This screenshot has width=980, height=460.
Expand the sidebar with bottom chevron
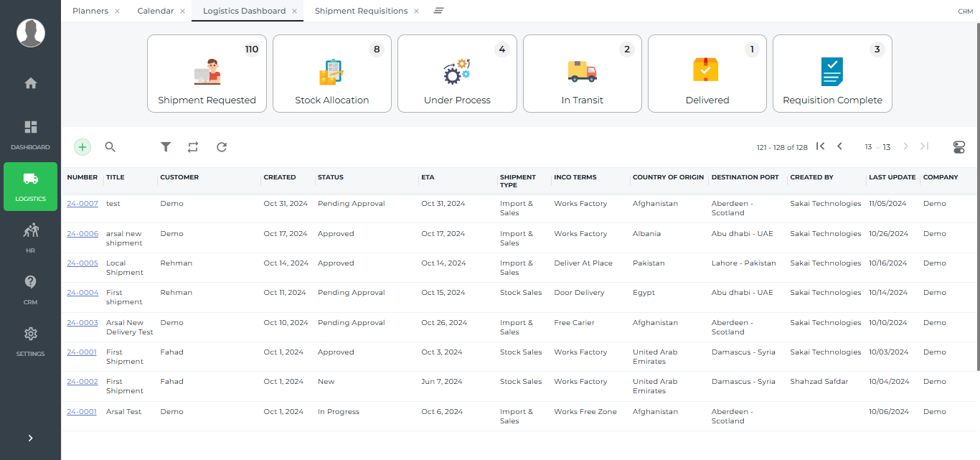pos(30,438)
